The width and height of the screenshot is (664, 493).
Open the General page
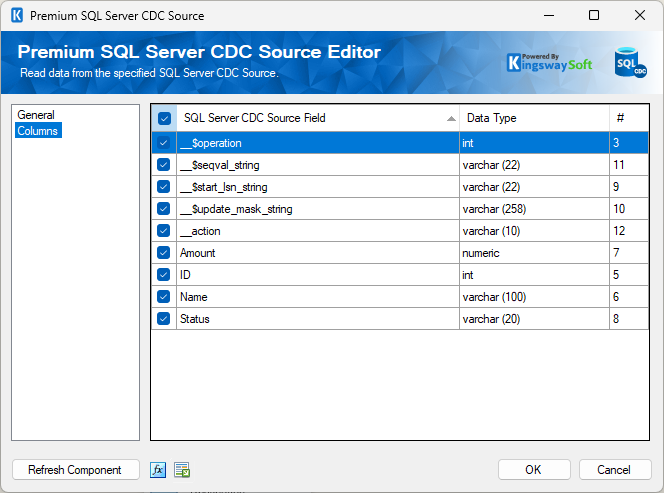(x=36, y=115)
